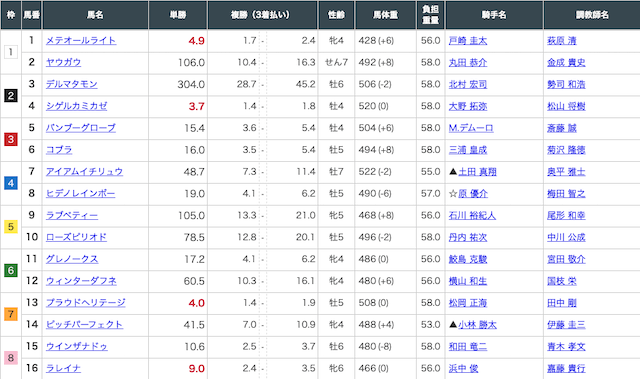The width and height of the screenshot is (640, 379).
Task: Open jockey 松岡 正海 profile link
Action: coord(468,303)
